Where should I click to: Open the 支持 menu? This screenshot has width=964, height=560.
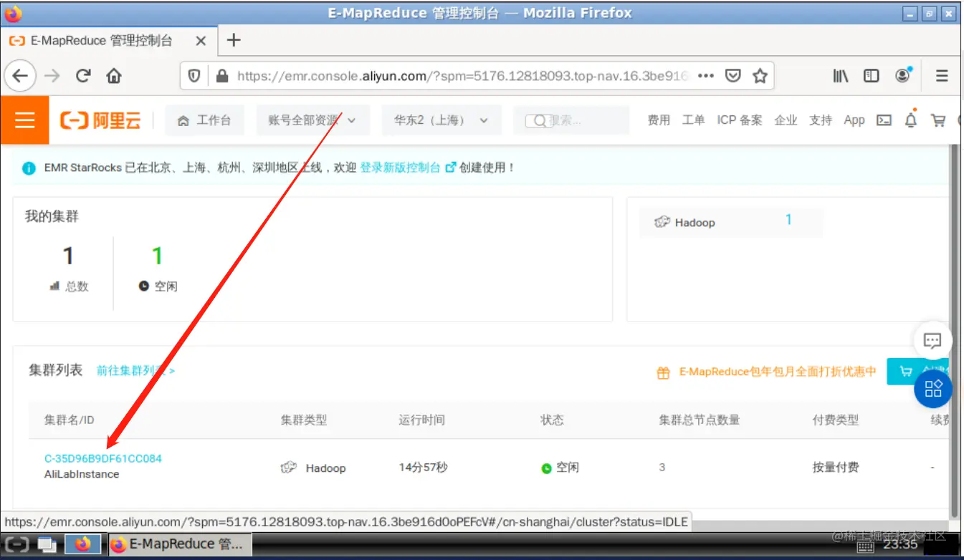click(820, 120)
